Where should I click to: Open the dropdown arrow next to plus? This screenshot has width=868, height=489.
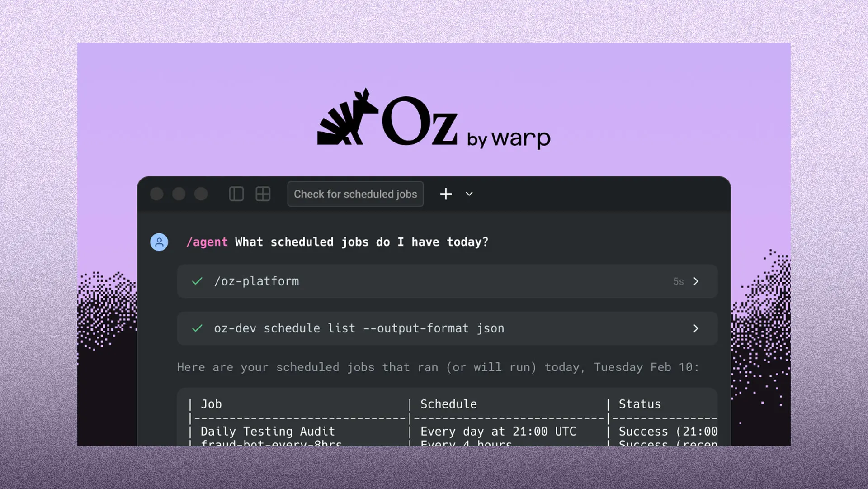click(469, 194)
